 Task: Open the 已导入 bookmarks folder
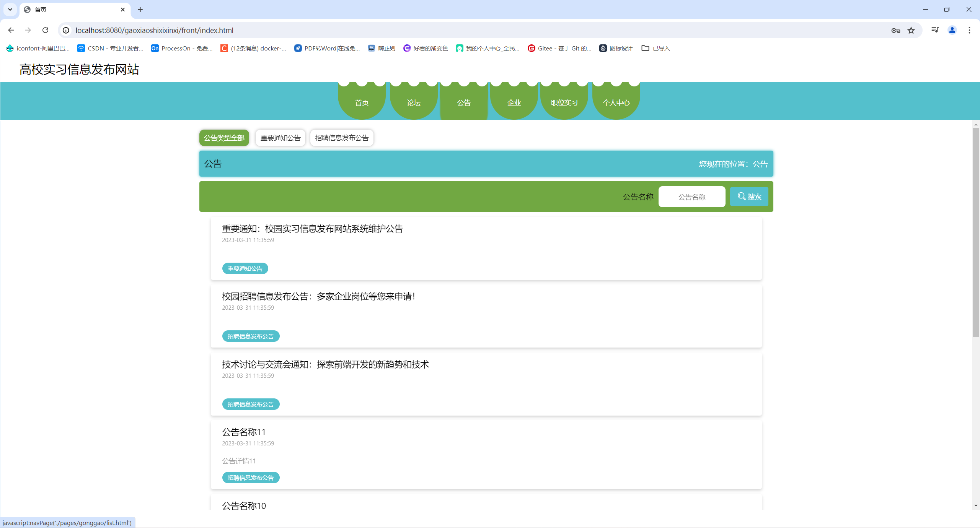point(656,48)
